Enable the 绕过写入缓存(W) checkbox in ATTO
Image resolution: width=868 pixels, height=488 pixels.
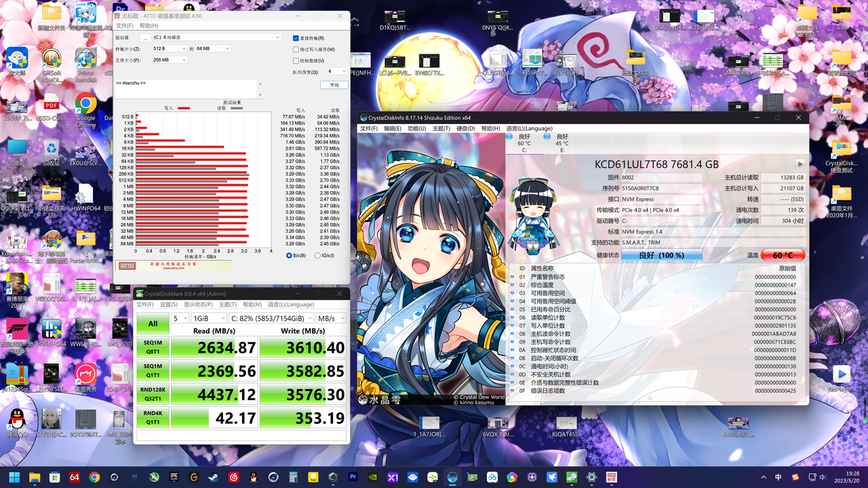point(294,49)
